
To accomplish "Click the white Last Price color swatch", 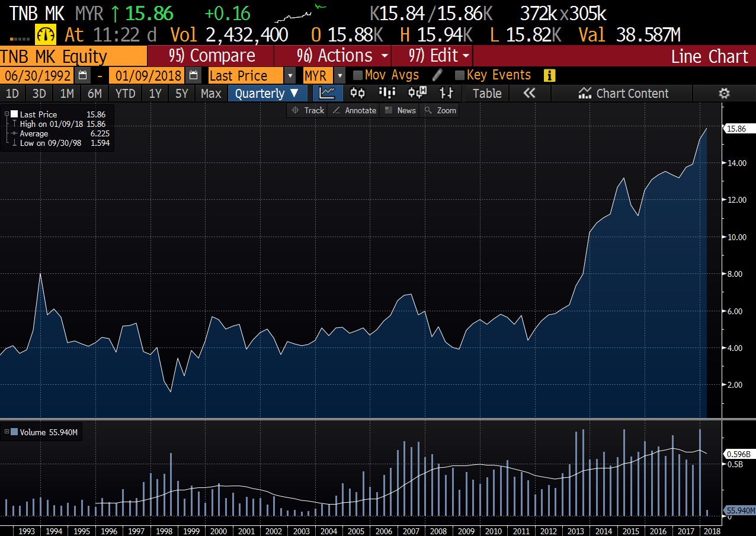I will coord(14,114).
